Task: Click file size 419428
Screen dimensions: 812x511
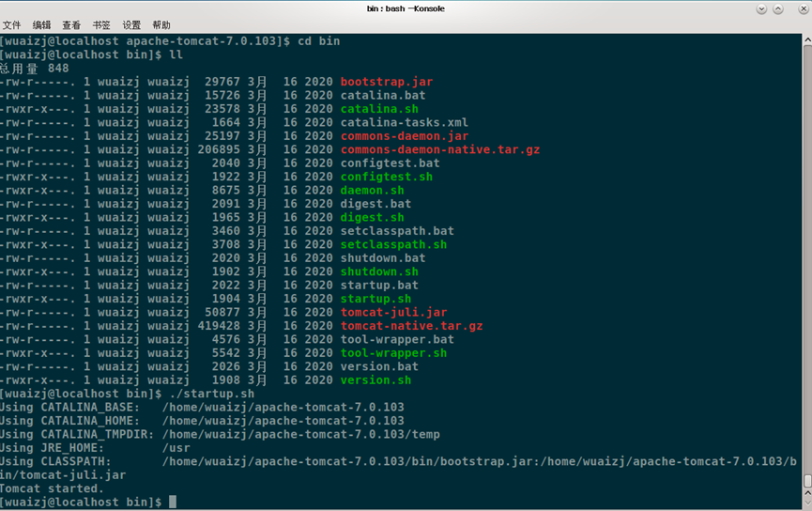Action: (219, 326)
